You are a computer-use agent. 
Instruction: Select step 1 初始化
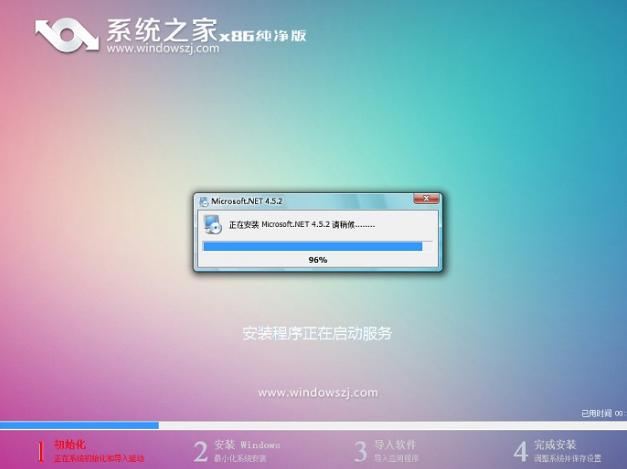pos(69,443)
